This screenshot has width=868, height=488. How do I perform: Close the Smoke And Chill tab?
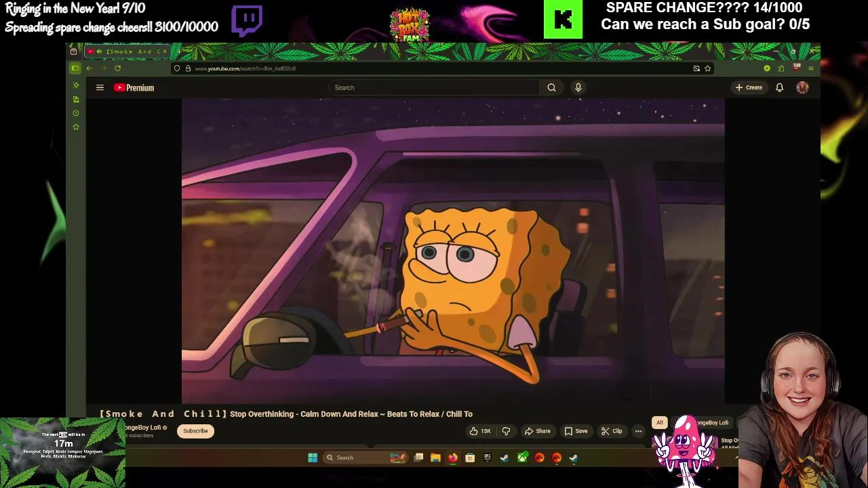[x=165, y=52]
